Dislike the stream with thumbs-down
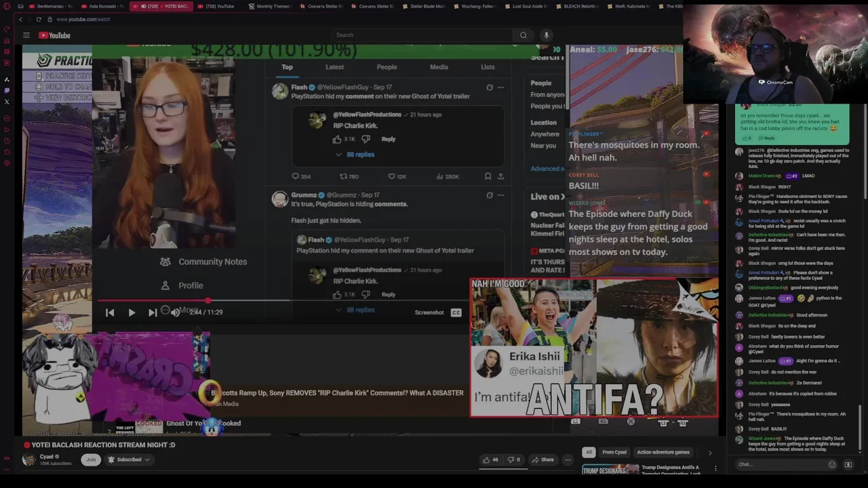868x488 pixels. coord(513,460)
